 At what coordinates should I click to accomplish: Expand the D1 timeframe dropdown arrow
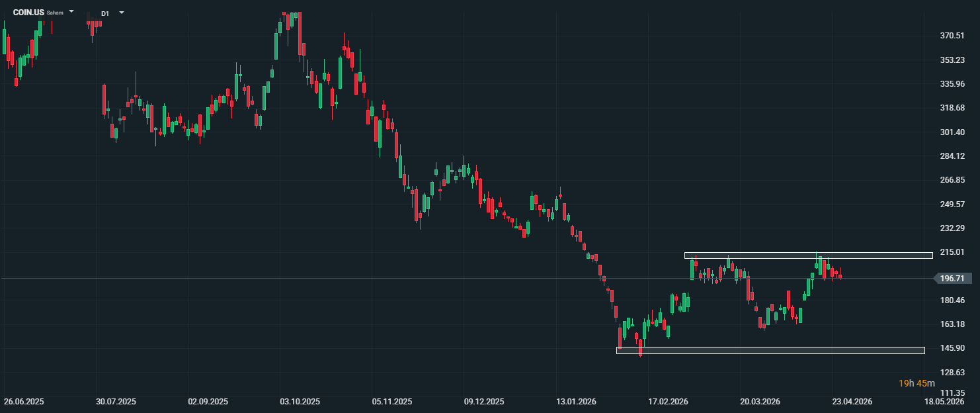coord(121,13)
